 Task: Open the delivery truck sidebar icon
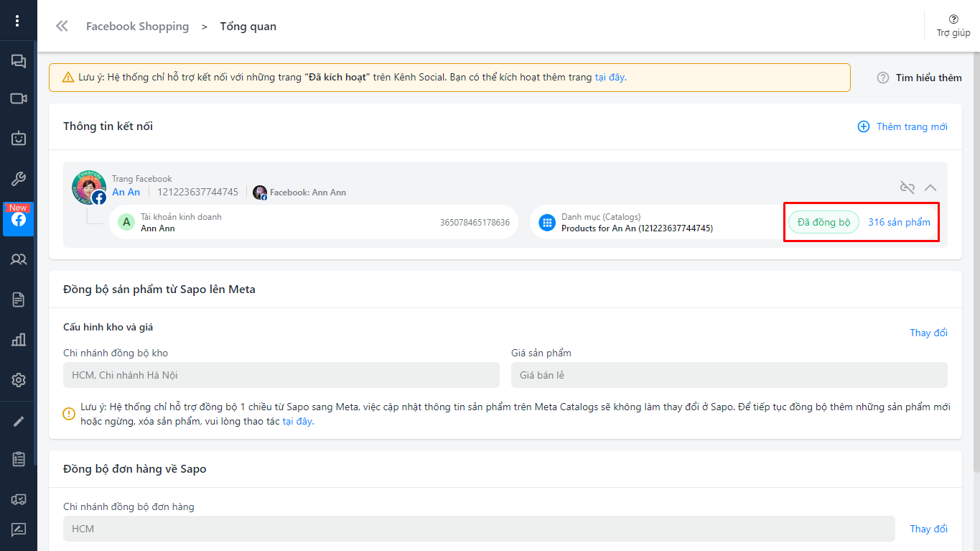click(x=19, y=499)
